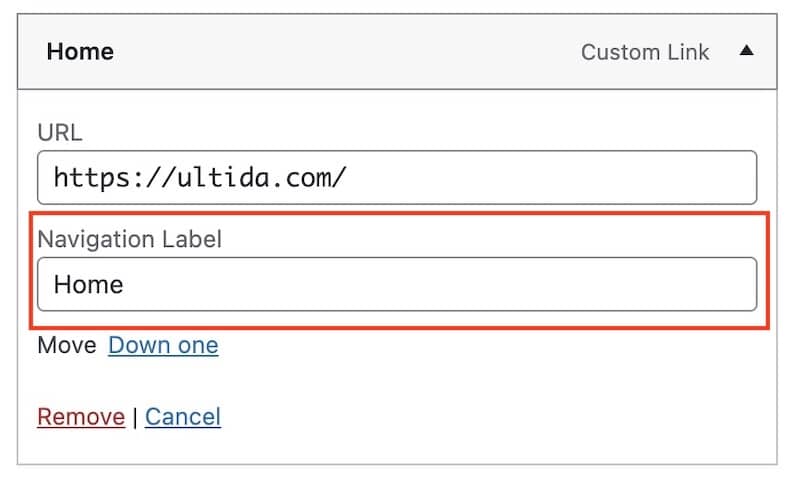Cancel the menu item changes
The width and height of the screenshot is (800, 480).
(183, 417)
